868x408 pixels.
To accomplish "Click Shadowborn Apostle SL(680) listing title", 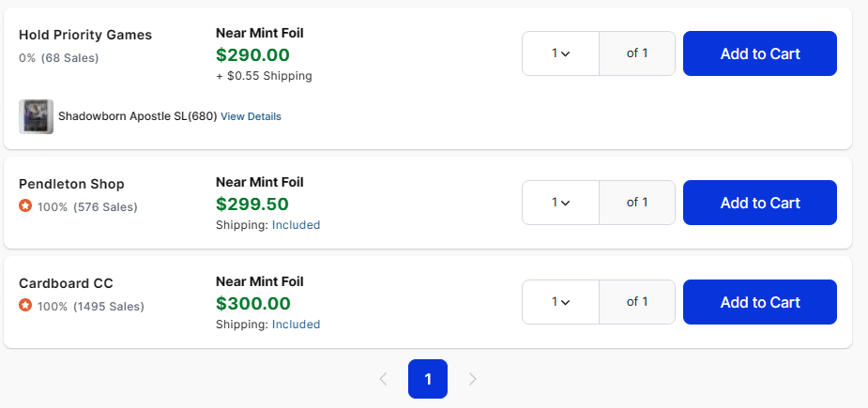I will click(x=137, y=117).
